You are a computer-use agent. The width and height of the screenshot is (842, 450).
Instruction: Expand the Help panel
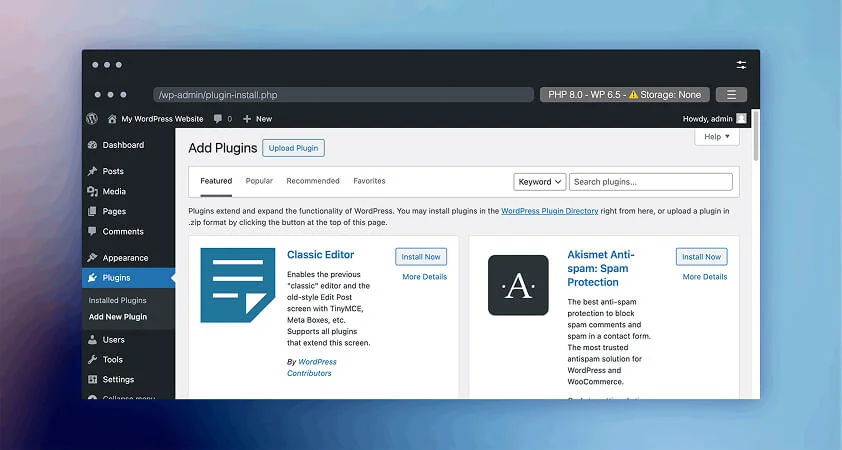[717, 137]
